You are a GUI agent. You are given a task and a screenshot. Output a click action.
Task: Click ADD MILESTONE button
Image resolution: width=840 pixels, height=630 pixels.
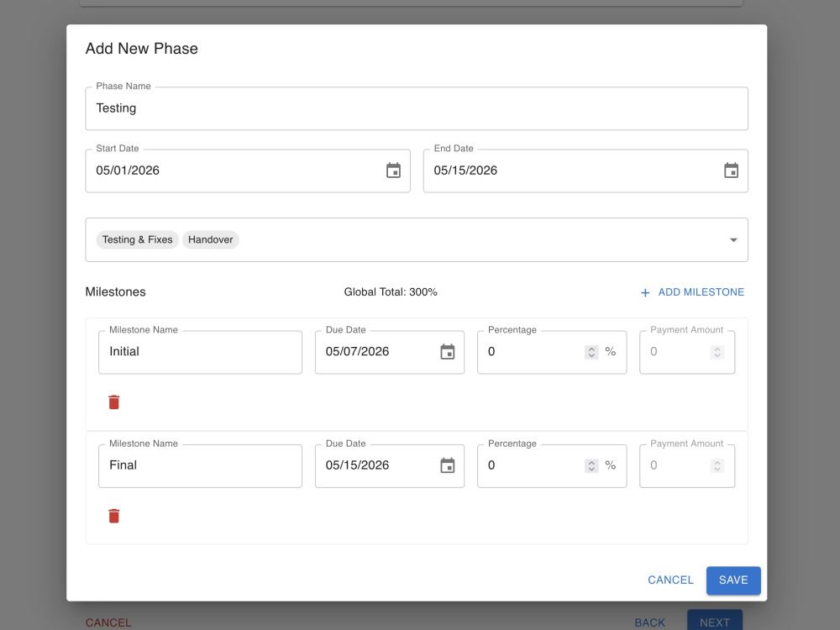692,292
